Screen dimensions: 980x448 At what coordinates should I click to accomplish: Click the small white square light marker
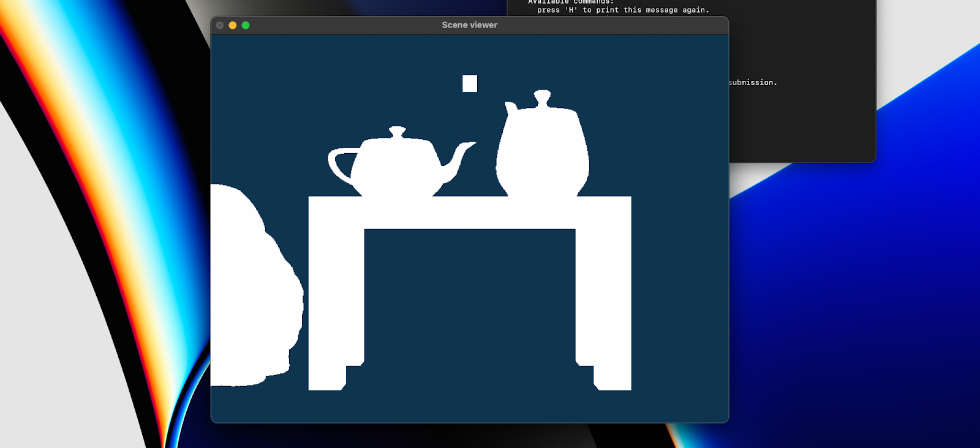pyautogui.click(x=470, y=83)
